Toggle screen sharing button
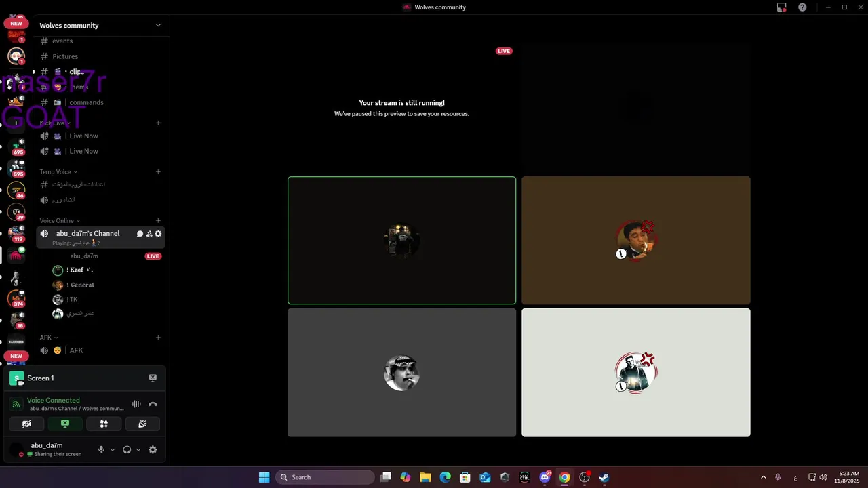 pos(65,424)
